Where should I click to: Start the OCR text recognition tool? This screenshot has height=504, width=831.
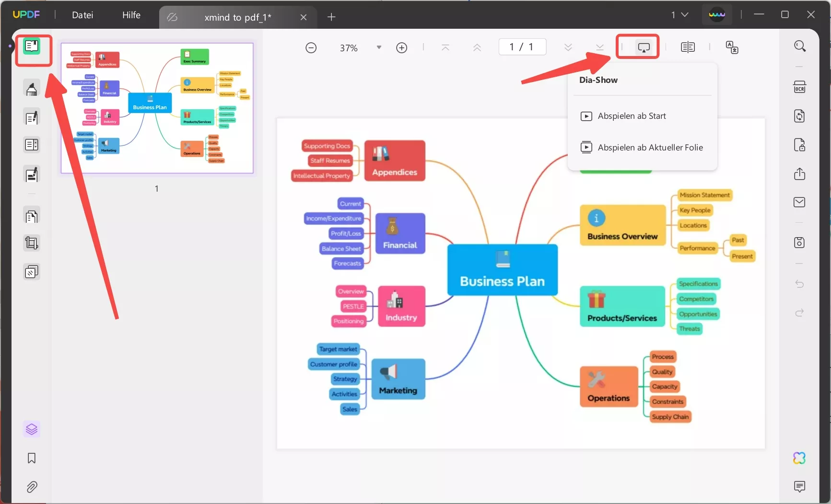(x=800, y=87)
